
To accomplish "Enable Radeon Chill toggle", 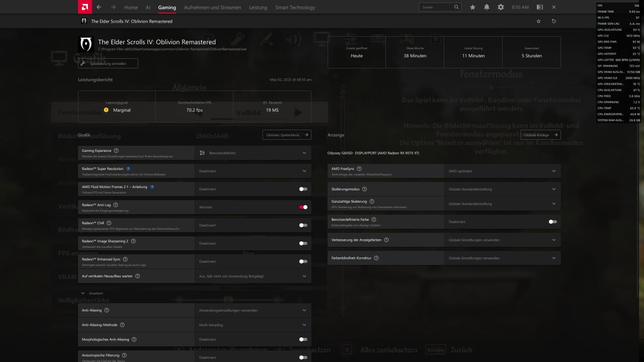I will pos(303,225).
